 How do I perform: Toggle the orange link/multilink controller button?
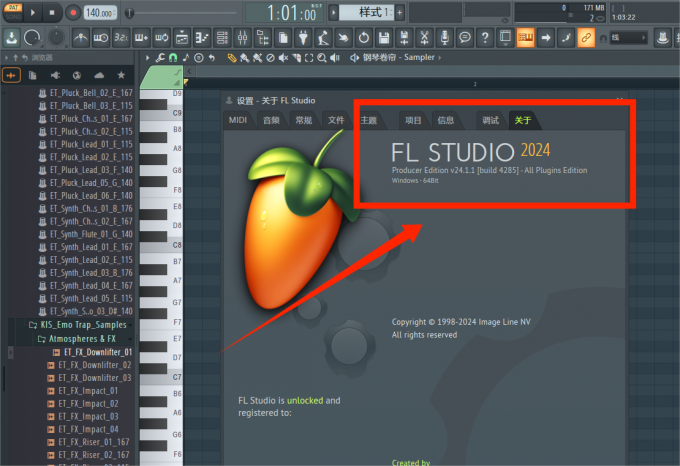click(586, 38)
